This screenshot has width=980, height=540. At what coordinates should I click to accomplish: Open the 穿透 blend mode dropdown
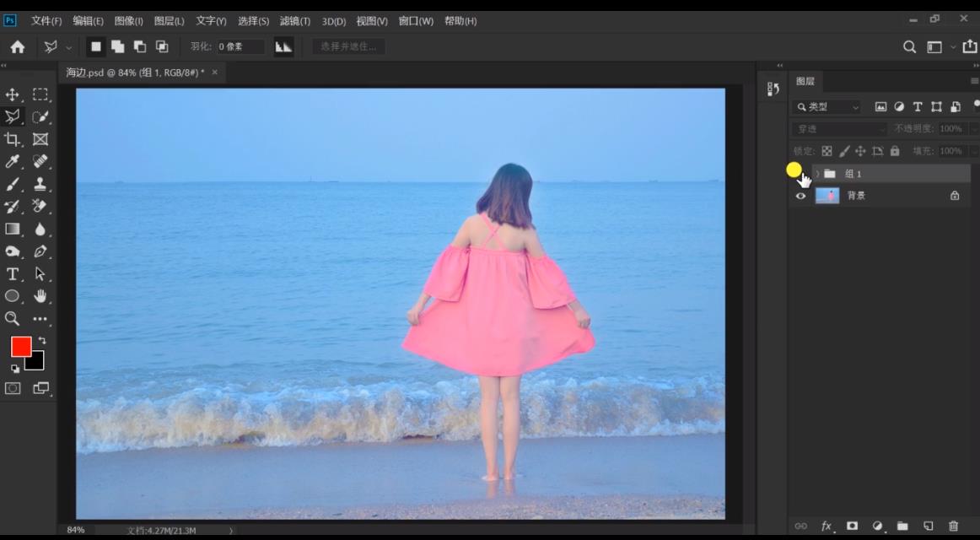pos(839,129)
